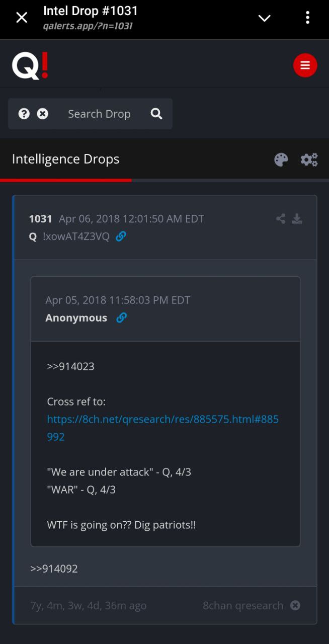Download drop 1031
Image resolution: width=329 pixels, height=644 pixels.
click(297, 218)
